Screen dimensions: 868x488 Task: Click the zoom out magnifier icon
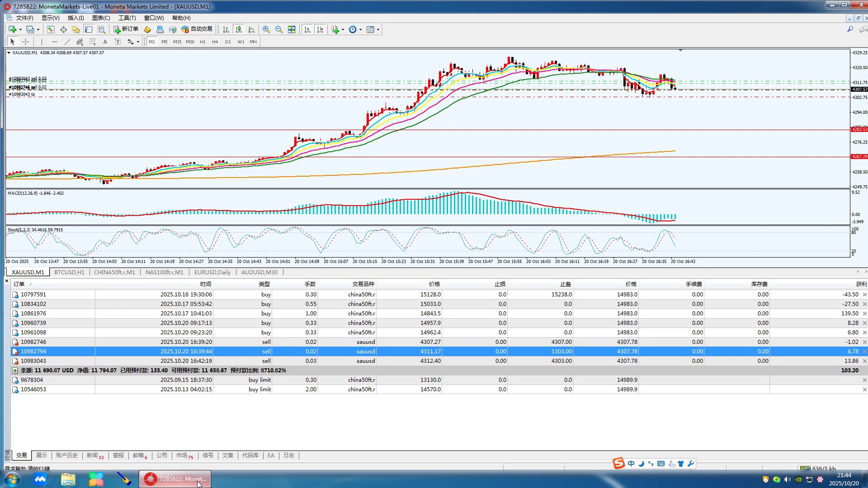279,29
